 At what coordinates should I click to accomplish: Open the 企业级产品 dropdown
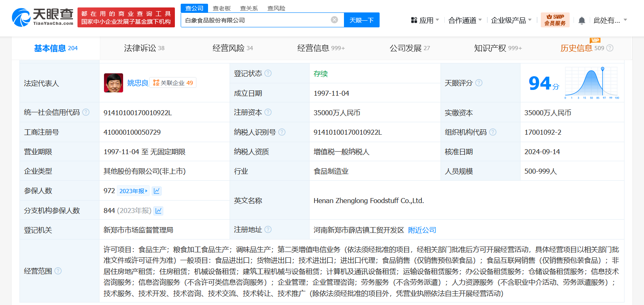511,20
